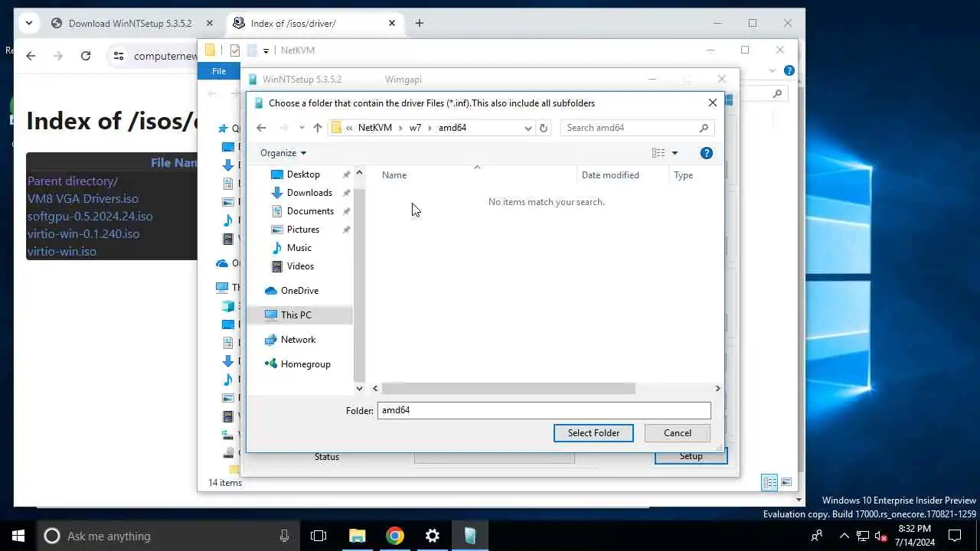Show hidden tray icons
Image resolution: width=980 pixels, height=551 pixels.
(x=844, y=536)
